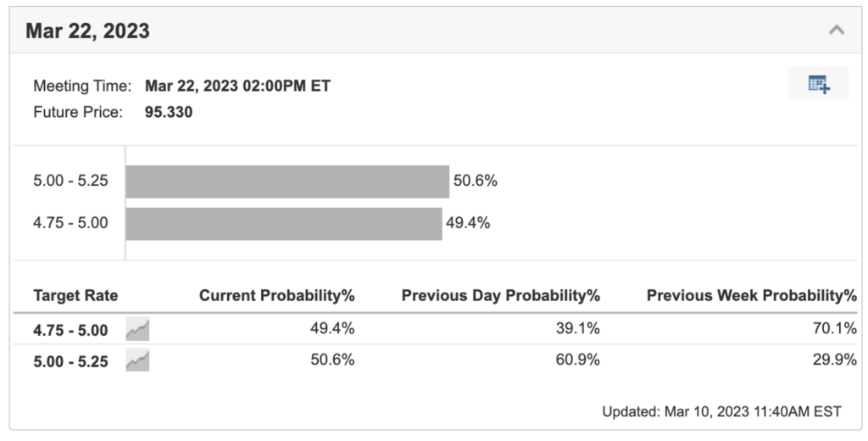Click the 50.6% label beside the top bar
Image resolution: width=868 pixels, height=441 pixels.
click(476, 181)
